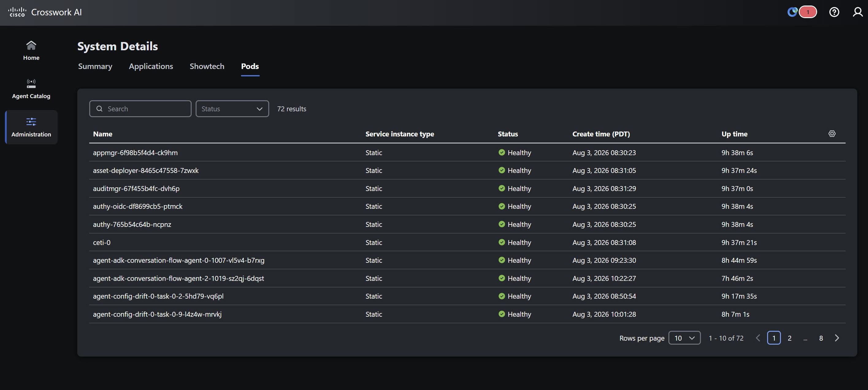Focus the Search input field

click(140, 109)
